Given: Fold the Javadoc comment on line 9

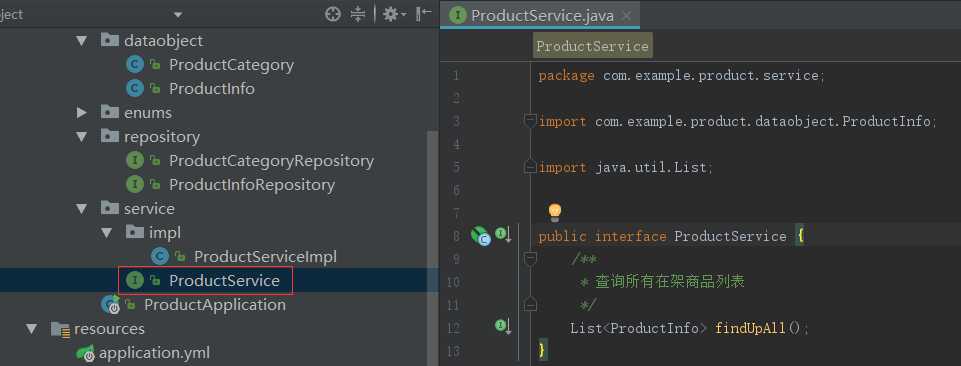Looking at the screenshot, I should (531, 260).
